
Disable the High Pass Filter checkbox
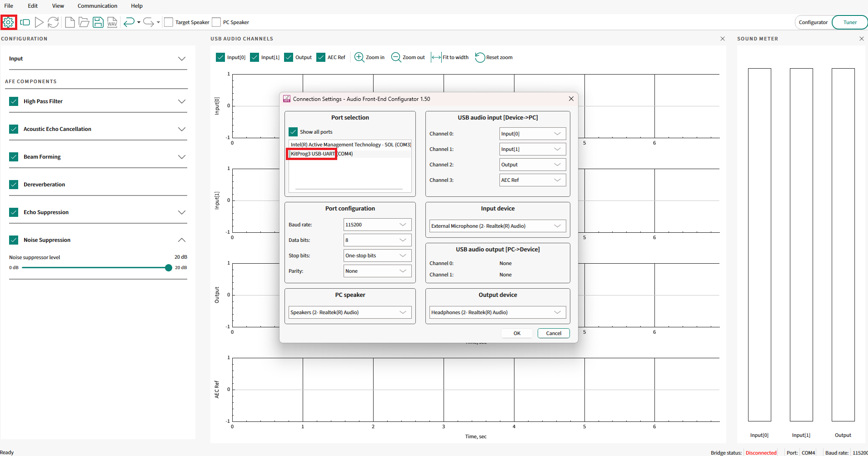pos(14,101)
